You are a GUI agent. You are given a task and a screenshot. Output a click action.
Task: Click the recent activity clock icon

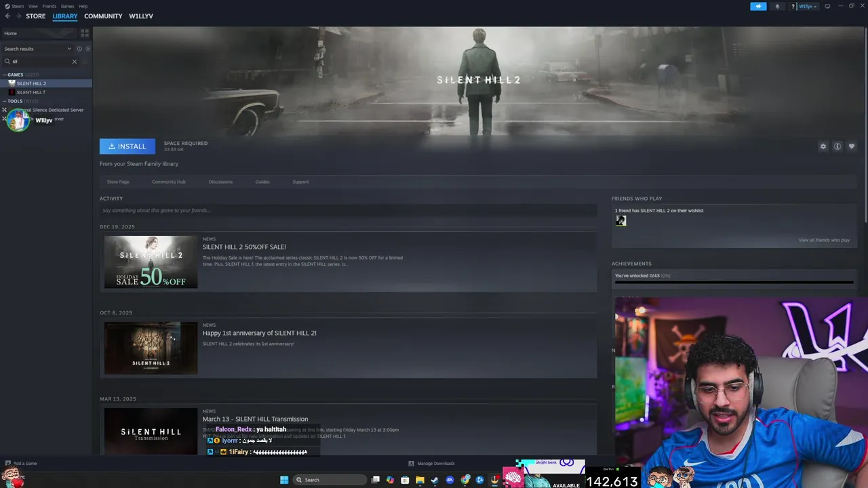(79, 49)
